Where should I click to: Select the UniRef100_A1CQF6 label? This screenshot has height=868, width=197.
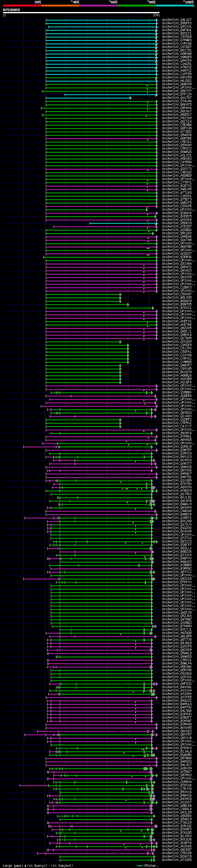pyautogui.click(x=177, y=382)
